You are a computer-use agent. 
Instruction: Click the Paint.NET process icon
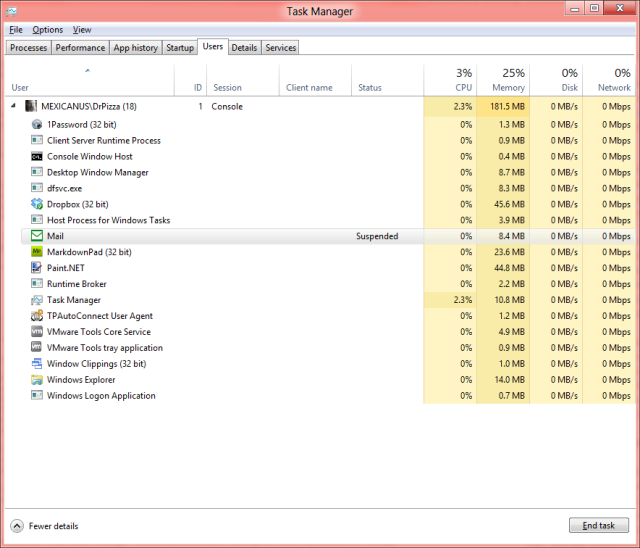click(x=37, y=268)
